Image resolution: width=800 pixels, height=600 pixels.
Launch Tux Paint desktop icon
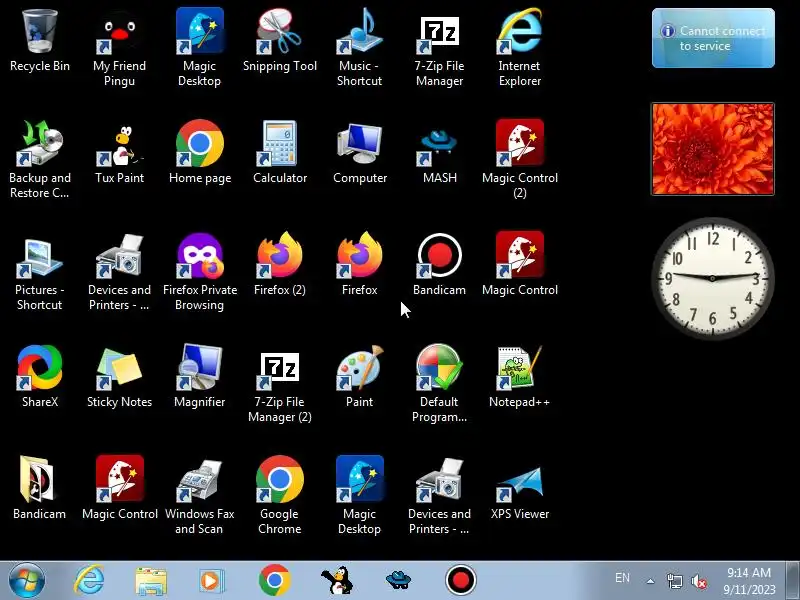click(119, 152)
